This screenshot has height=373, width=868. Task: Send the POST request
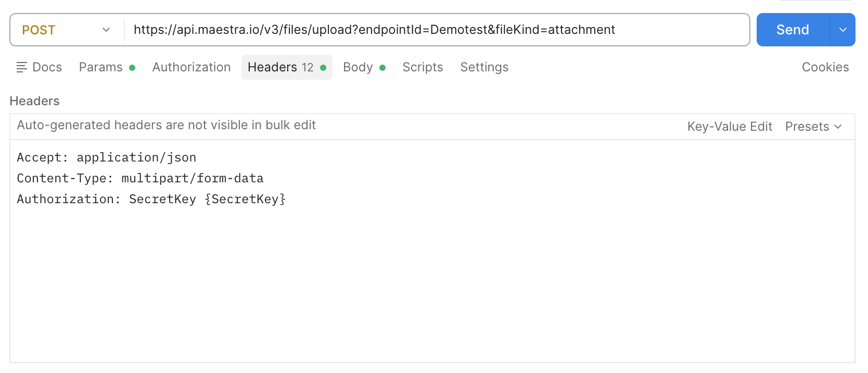(x=793, y=30)
